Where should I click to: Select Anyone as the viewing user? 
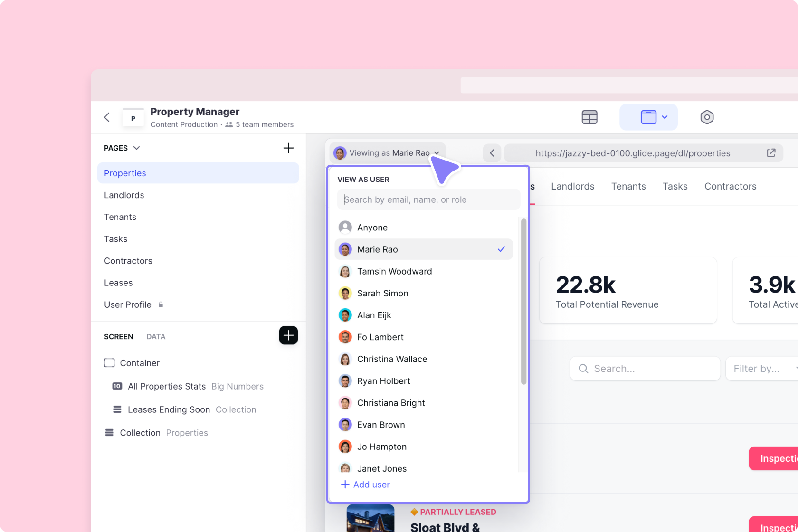(372, 227)
